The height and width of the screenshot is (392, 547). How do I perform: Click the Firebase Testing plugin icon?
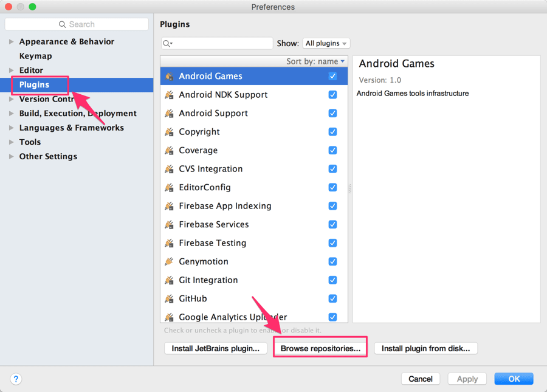[169, 242]
